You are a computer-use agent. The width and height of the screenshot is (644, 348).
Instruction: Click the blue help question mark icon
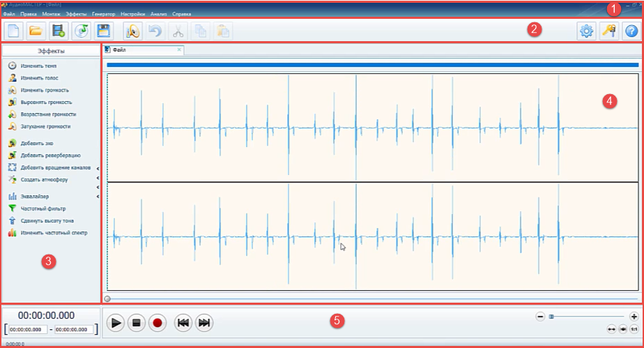pos(631,31)
